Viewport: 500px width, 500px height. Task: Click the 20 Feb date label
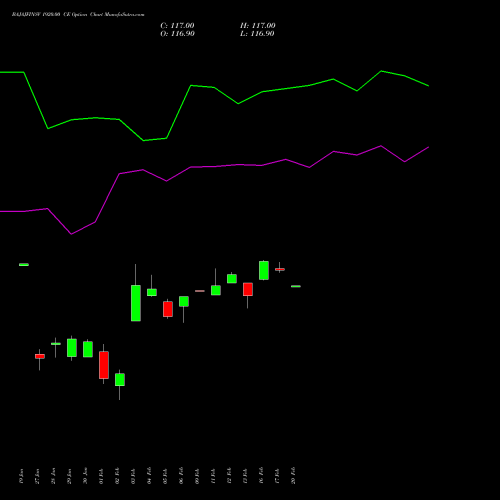pyautogui.click(x=293, y=476)
